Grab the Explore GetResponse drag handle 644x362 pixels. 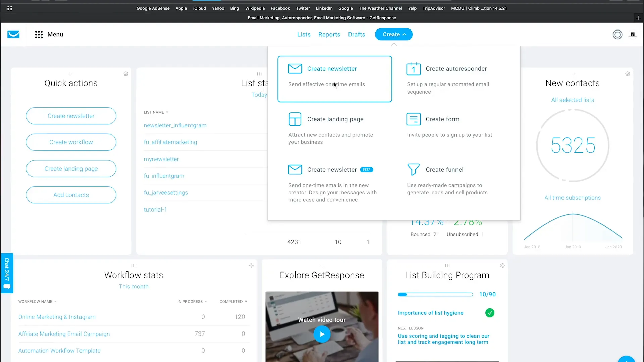(x=322, y=266)
